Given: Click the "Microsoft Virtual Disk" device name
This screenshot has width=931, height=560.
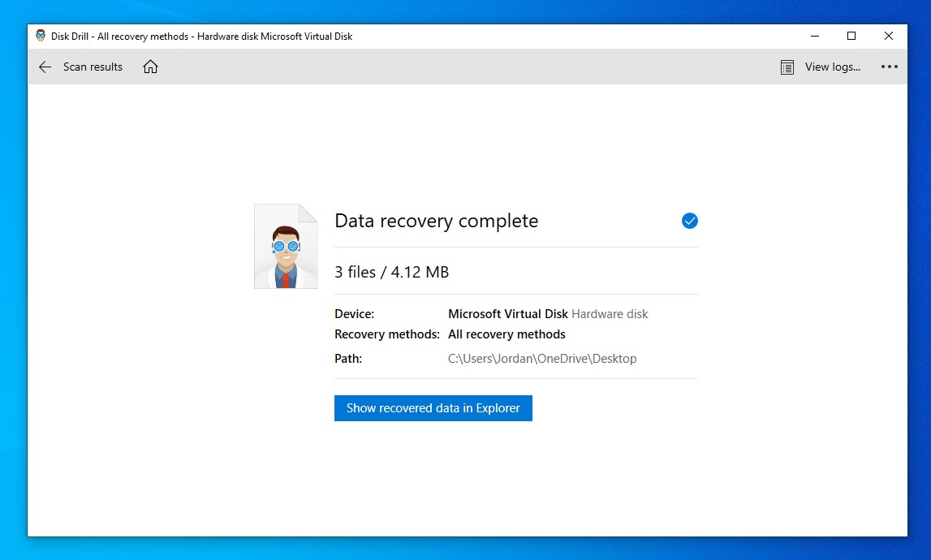Looking at the screenshot, I should 507,313.
